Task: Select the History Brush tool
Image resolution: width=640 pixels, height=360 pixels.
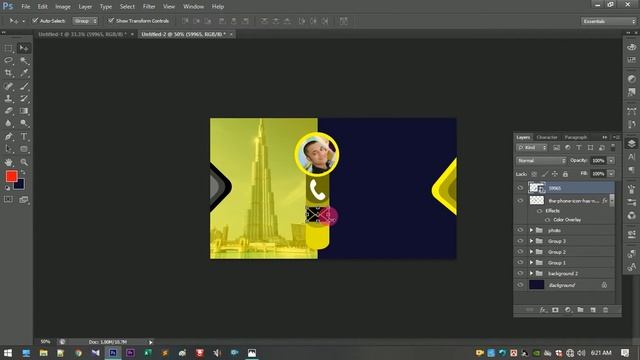Action: pyautogui.click(x=24, y=98)
